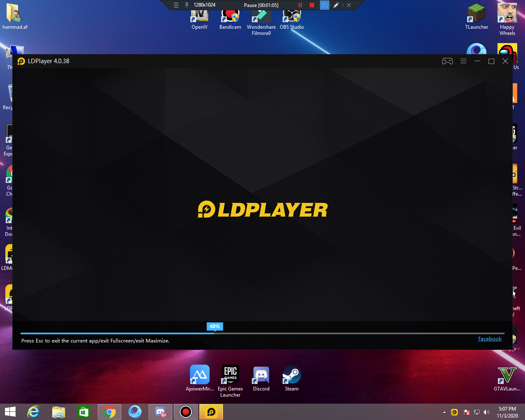Image resolution: width=525 pixels, height=420 pixels.
Task: Open the Windows Start menu
Action: [10, 412]
